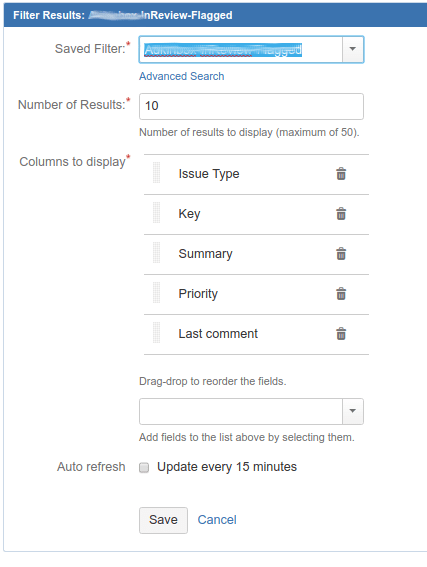Grab the Issue Type drag handle
Viewport: 427px width, 567px height.
coord(157,173)
